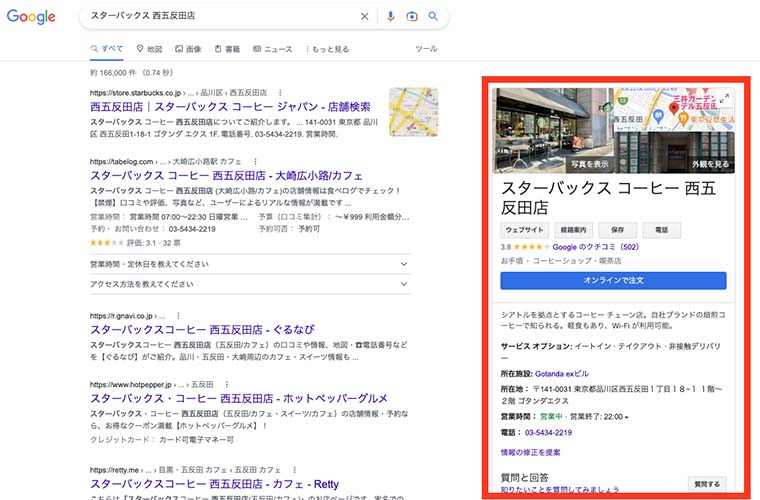Screen dimensions: 760x500
Task: Click the red map pin on panel map
Action: [673, 109]
